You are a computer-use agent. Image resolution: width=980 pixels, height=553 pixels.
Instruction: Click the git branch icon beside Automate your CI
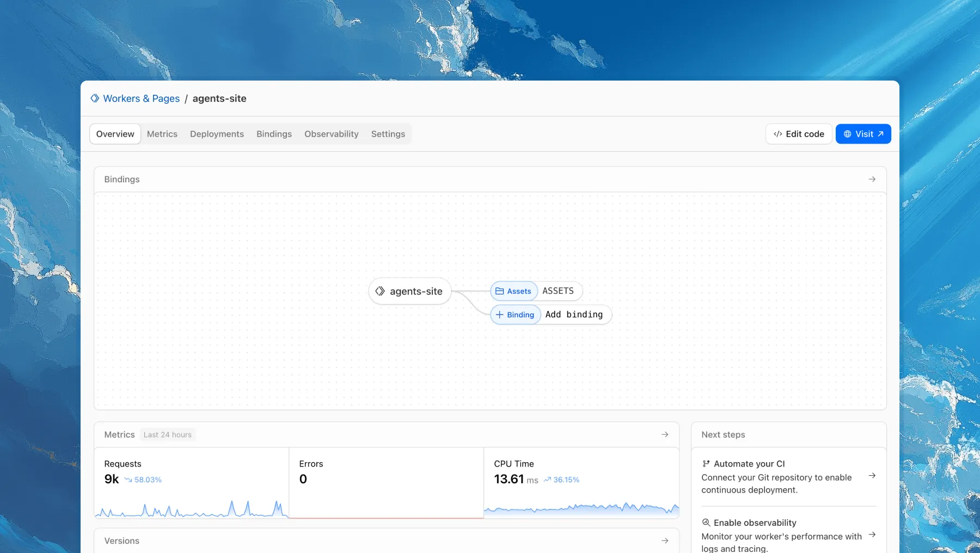click(x=706, y=463)
